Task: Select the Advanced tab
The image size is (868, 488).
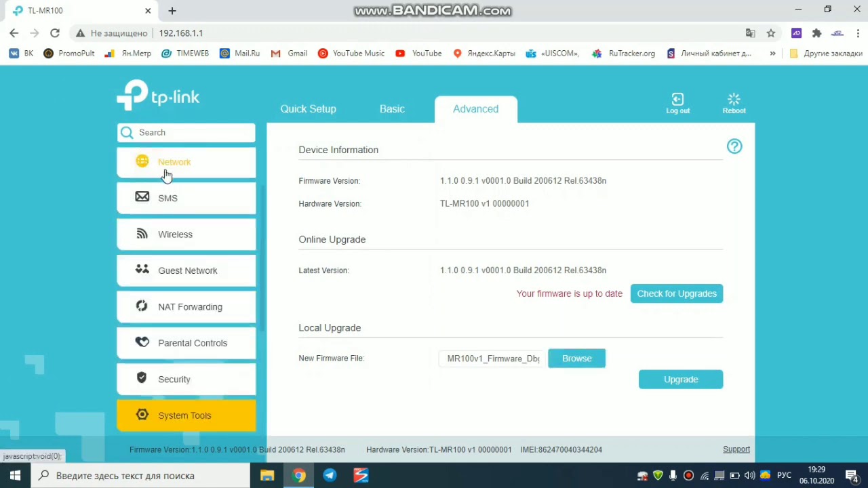Action: (x=475, y=109)
